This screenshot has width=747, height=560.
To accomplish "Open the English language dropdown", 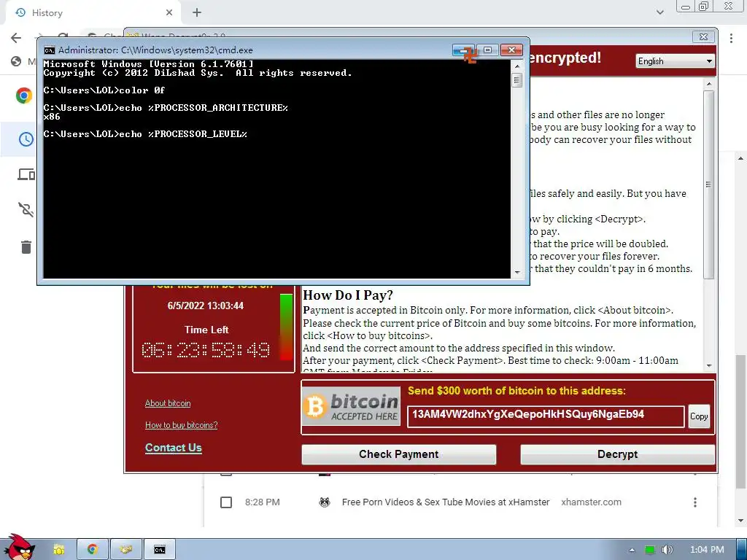I will coord(675,61).
